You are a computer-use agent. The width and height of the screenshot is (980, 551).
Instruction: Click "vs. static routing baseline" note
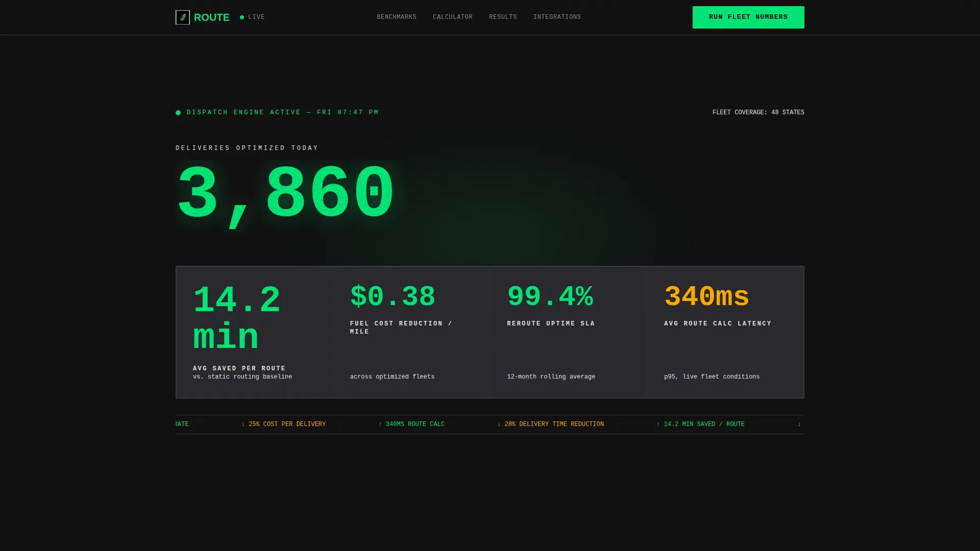[242, 377]
